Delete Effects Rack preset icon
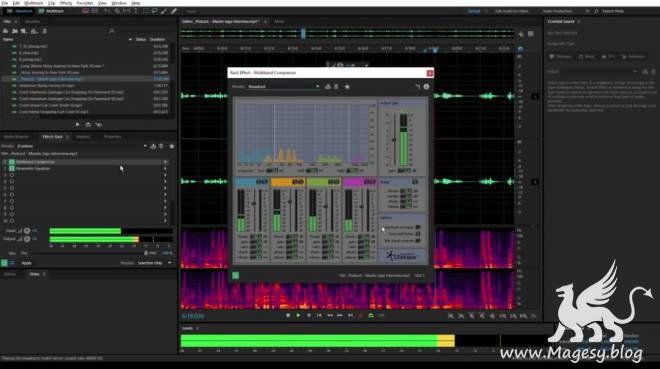 click(161, 146)
